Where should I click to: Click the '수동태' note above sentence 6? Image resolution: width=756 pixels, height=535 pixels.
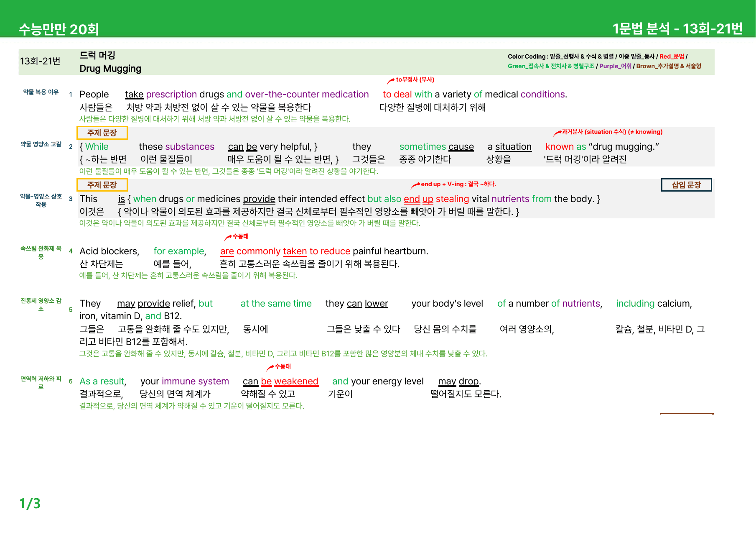pos(283,366)
